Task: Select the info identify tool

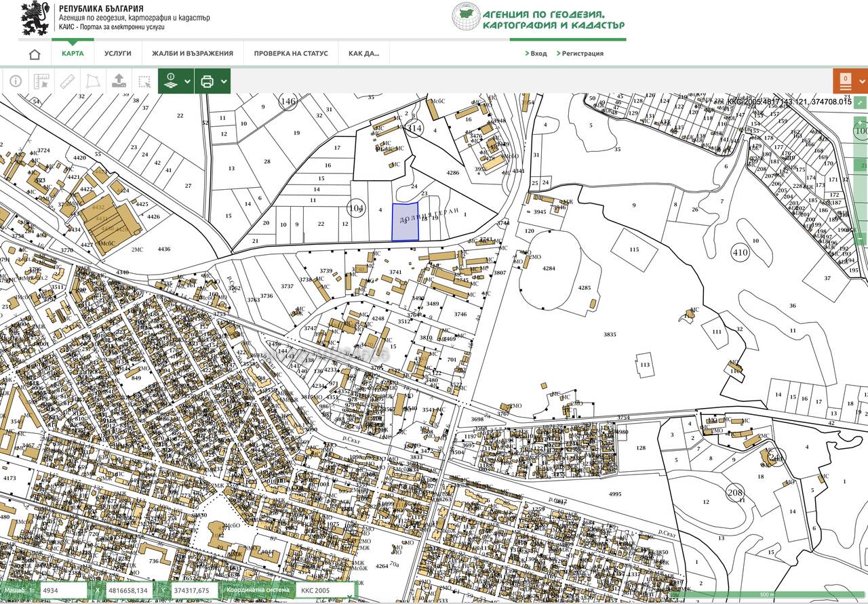Action: tap(16, 81)
